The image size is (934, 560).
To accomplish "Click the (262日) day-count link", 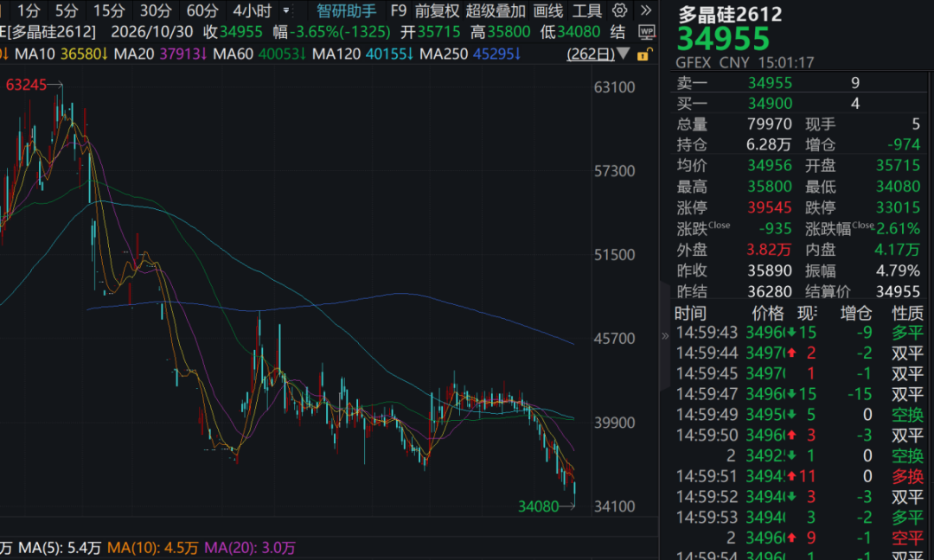I will point(591,54).
